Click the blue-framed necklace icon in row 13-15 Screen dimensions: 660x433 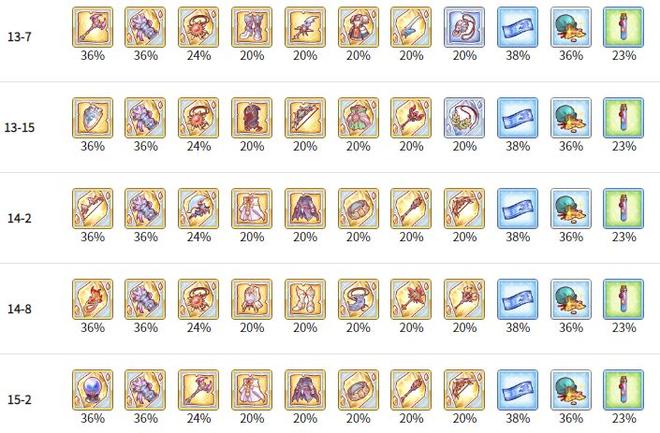click(464, 118)
